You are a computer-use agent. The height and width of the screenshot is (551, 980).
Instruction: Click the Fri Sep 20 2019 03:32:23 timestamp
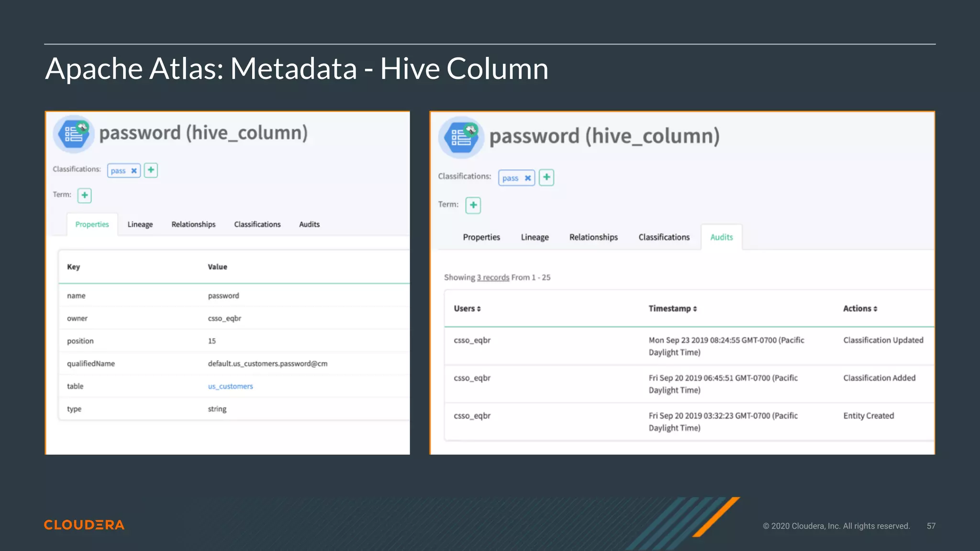click(723, 422)
